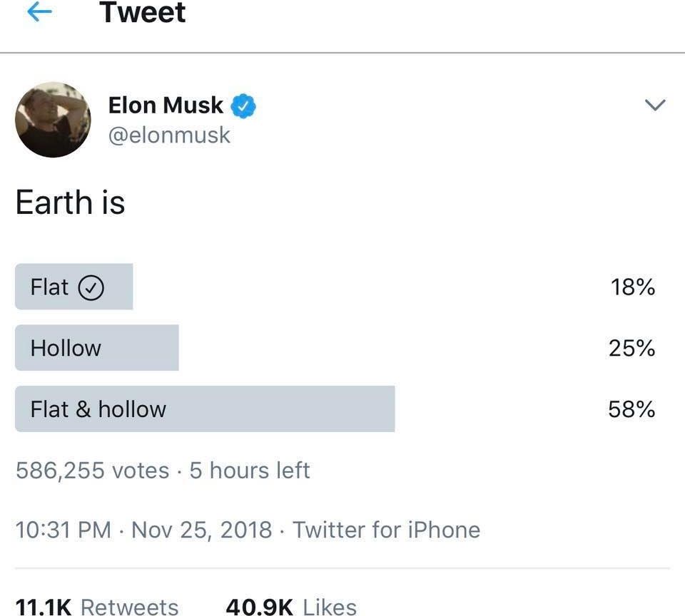Image resolution: width=685 pixels, height=616 pixels.
Task: Click the Earth is tweet text
Action: [x=70, y=202]
